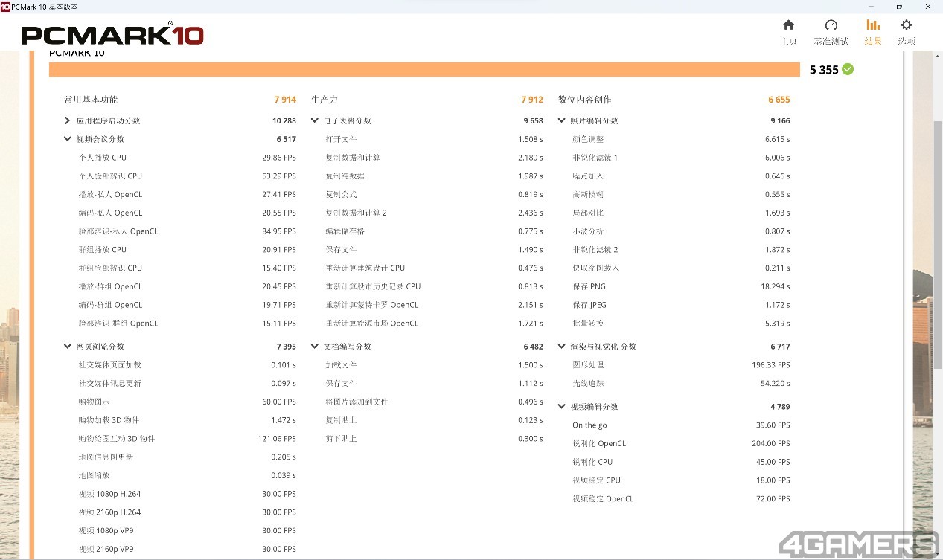Click the 锐利化 CPU row

682,462
